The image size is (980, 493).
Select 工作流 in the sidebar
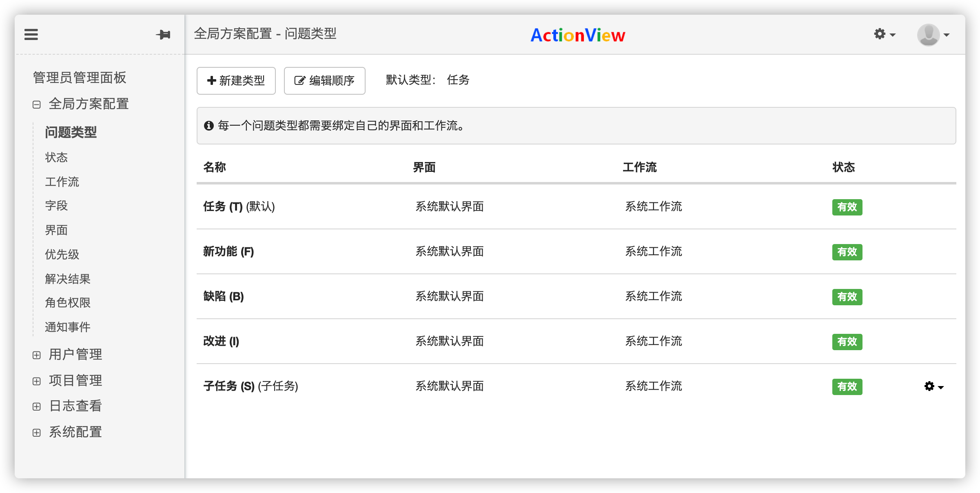[62, 182]
